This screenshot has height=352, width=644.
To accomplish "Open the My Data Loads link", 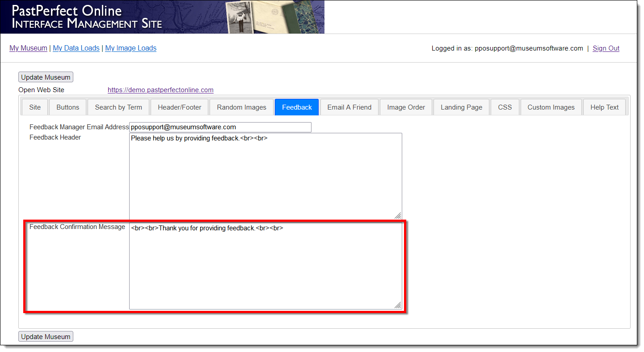I will pos(76,48).
